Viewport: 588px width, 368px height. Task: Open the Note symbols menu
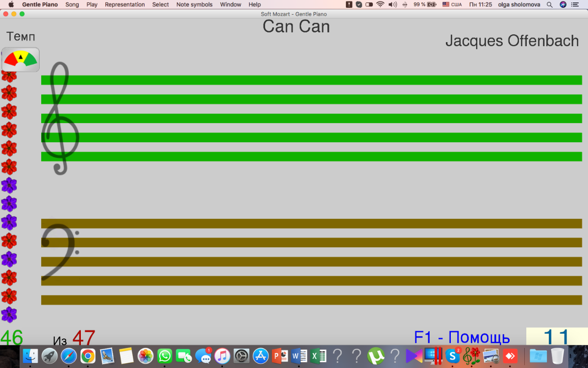click(x=195, y=4)
